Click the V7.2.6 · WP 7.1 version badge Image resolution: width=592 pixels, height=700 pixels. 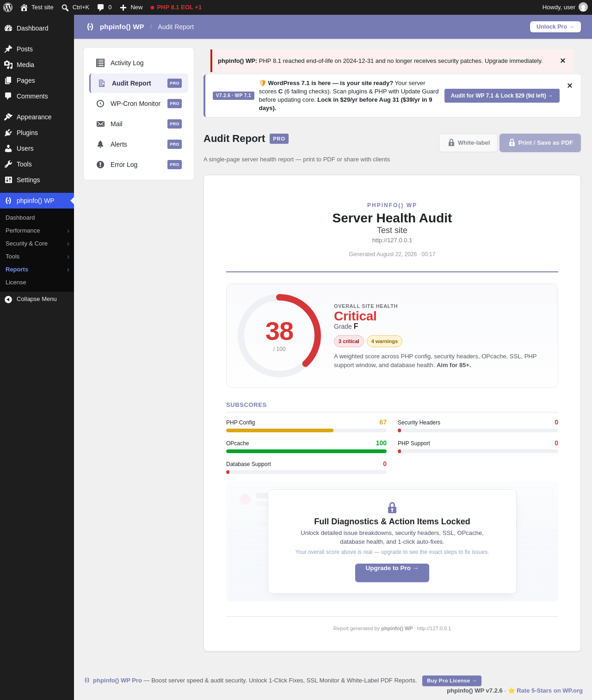pyautogui.click(x=234, y=96)
